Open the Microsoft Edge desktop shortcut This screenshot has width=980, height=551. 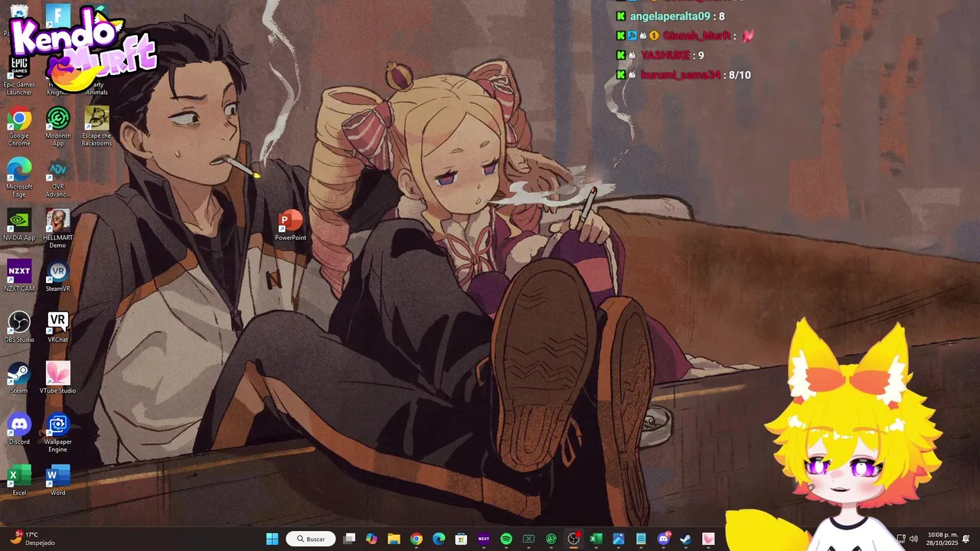19,178
